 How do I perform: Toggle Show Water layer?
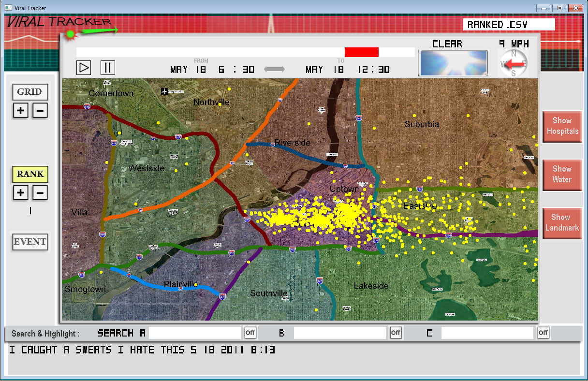pos(562,175)
